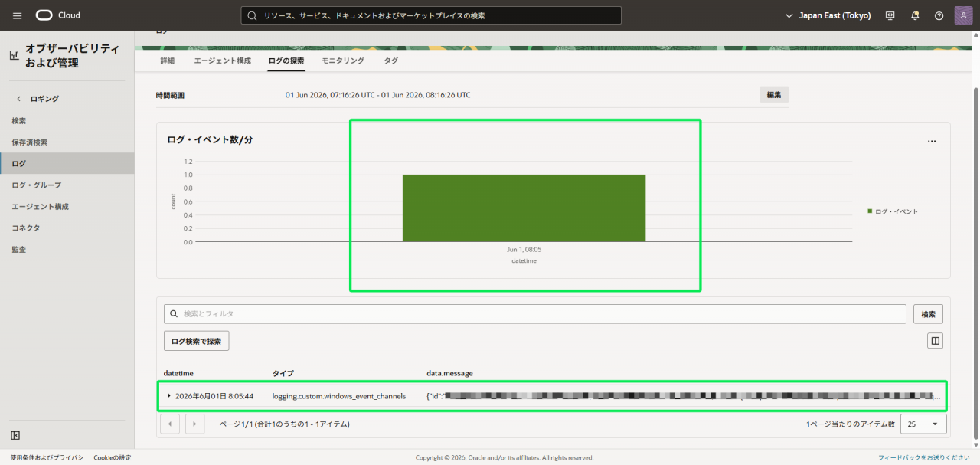The height and width of the screenshot is (465, 980).
Task: Switch to the タグ tab
Action: (390, 61)
